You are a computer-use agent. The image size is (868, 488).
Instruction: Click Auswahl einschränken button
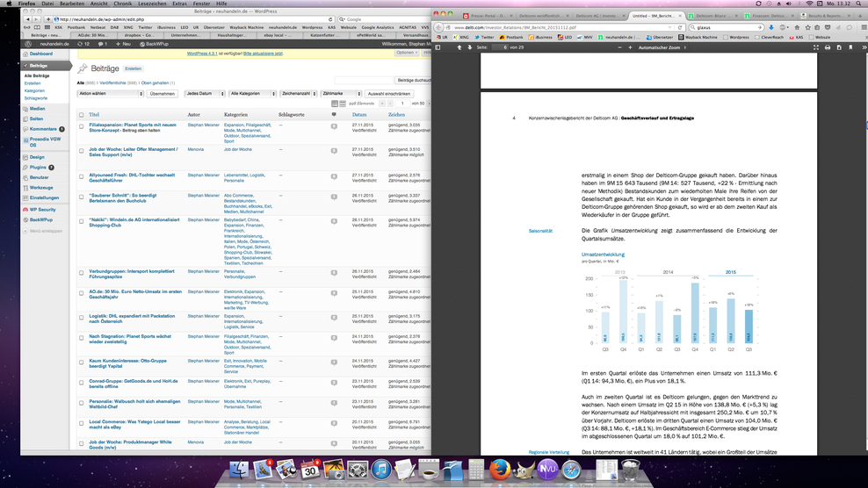(x=389, y=94)
